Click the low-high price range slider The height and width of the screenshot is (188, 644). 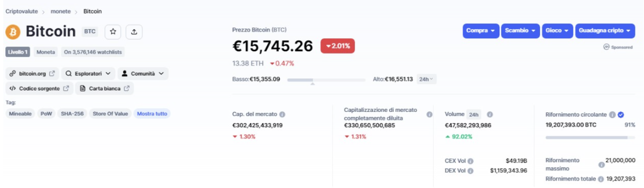(x=326, y=80)
